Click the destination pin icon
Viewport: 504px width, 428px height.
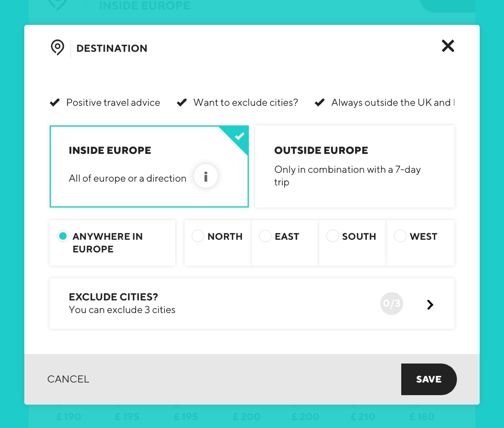pyautogui.click(x=57, y=48)
